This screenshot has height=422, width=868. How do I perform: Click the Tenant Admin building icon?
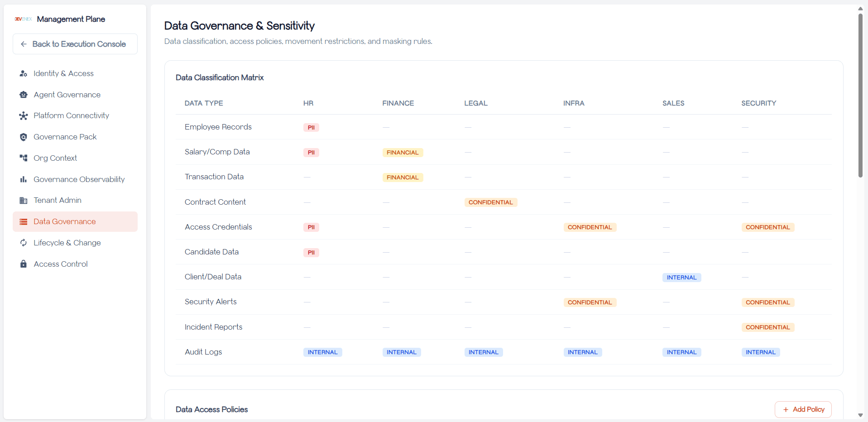coord(24,201)
